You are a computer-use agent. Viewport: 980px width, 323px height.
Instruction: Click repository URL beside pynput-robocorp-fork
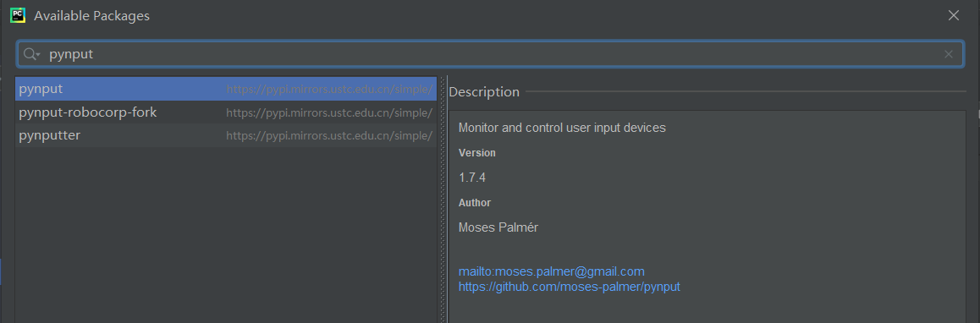pyautogui.click(x=328, y=112)
